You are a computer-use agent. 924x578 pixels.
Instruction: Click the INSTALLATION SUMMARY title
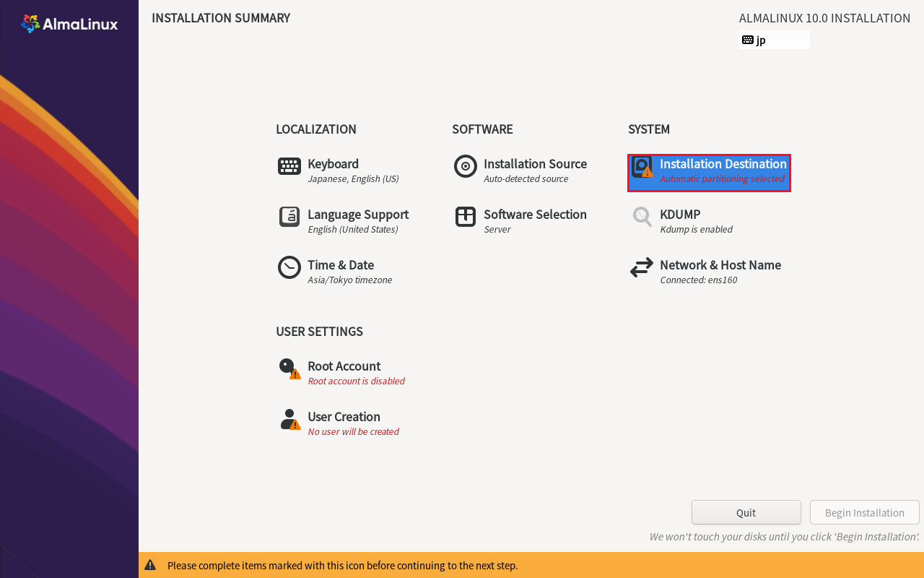point(221,18)
